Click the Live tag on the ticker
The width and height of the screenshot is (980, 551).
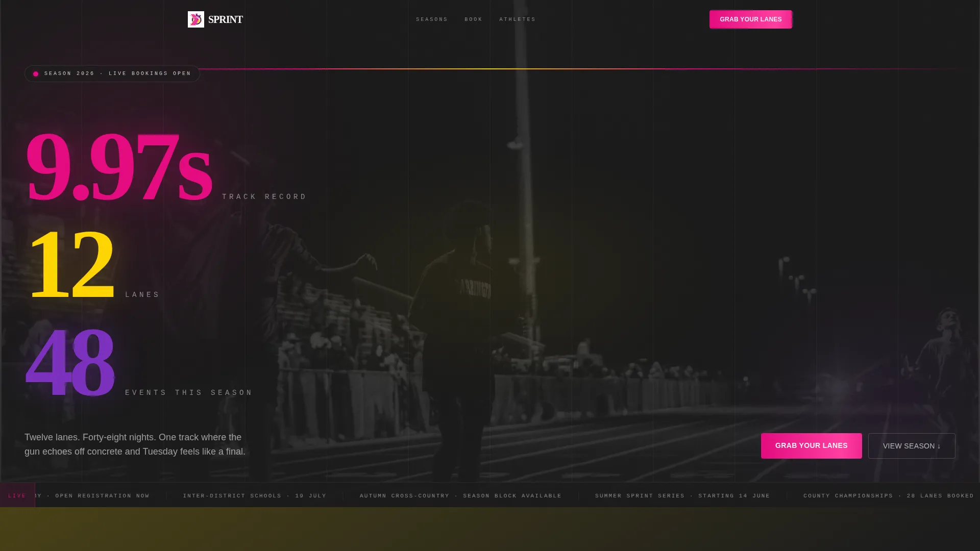click(17, 495)
